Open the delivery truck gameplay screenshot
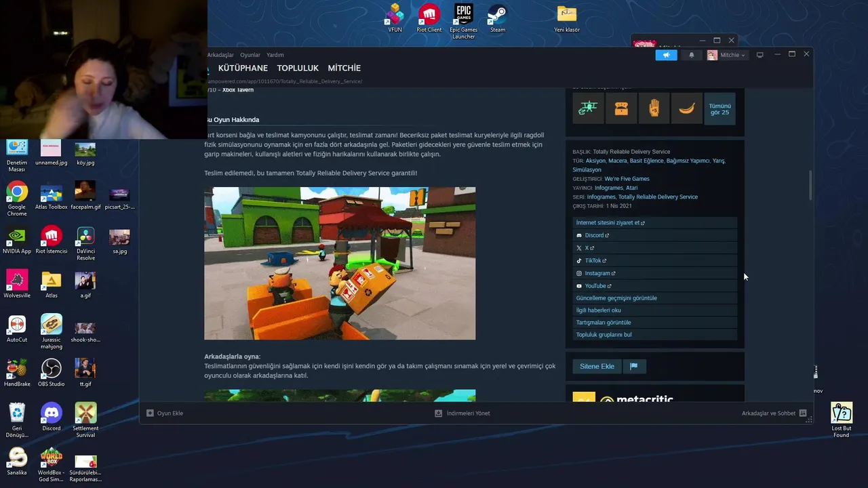This screenshot has height=488, width=868. (x=340, y=264)
